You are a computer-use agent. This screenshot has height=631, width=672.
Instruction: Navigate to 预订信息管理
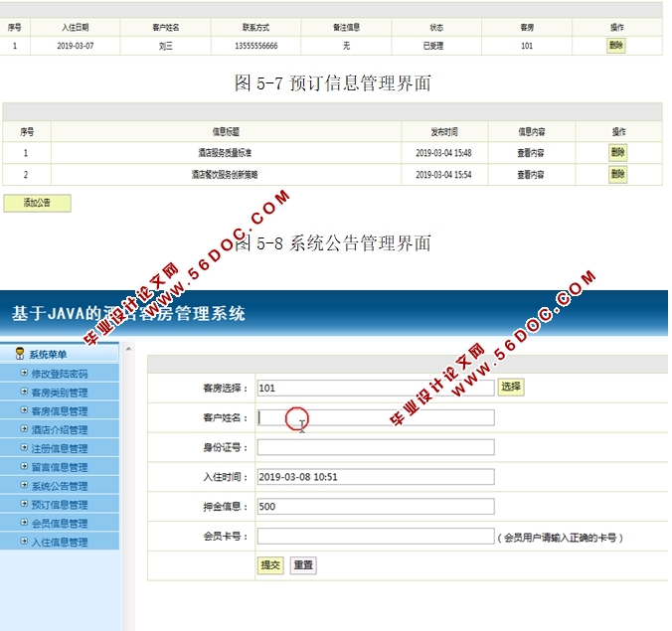pyautogui.click(x=60, y=505)
